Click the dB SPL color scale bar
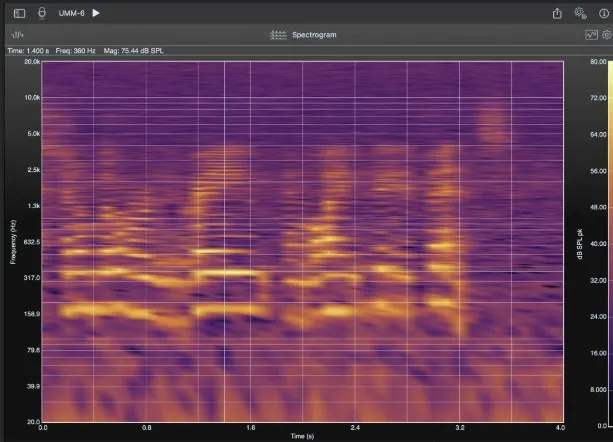Image resolution: width=613 pixels, height=442 pixels. [x=610, y=243]
